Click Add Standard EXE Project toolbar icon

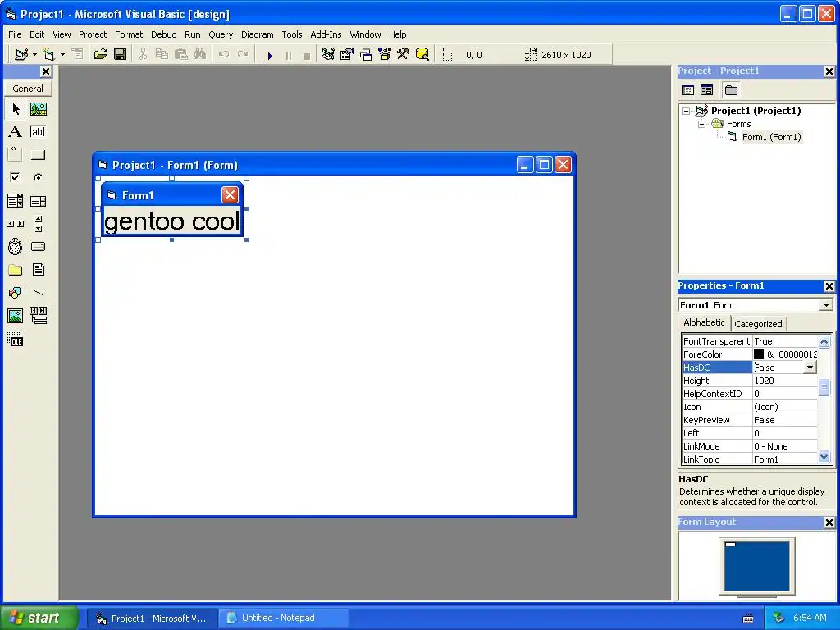(21, 55)
